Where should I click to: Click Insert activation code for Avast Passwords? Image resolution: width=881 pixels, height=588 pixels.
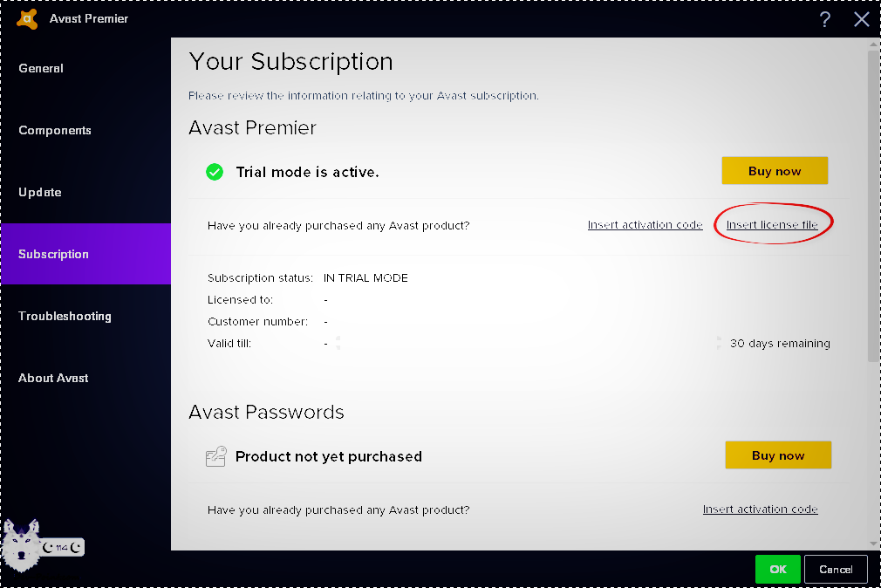[760, 509]
